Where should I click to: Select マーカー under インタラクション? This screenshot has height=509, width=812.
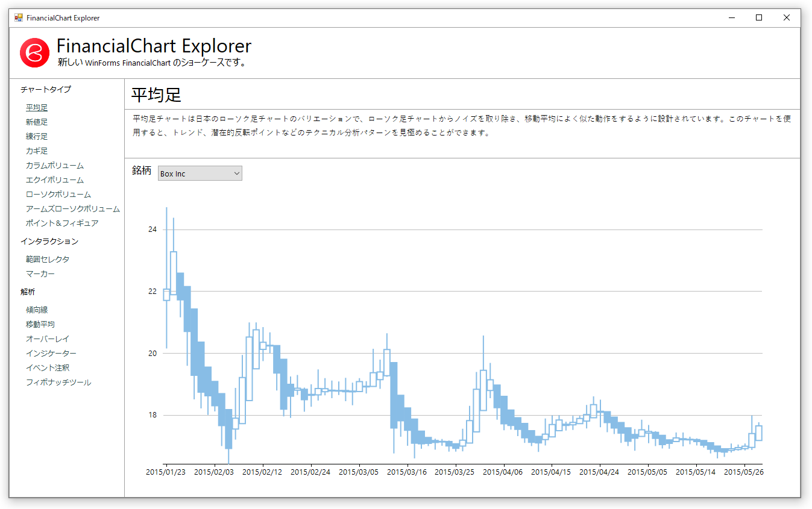coord(40,274)
